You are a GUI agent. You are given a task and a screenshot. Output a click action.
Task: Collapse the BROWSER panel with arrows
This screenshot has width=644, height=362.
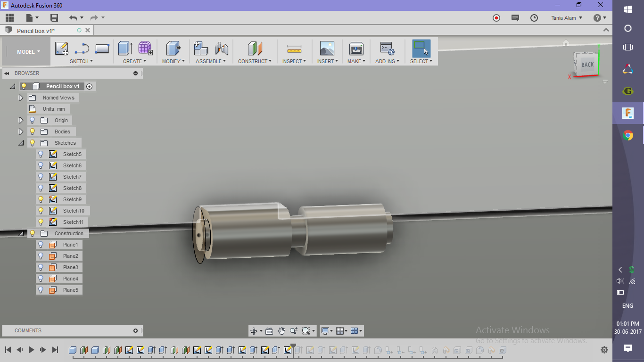(x=7, y=73)
